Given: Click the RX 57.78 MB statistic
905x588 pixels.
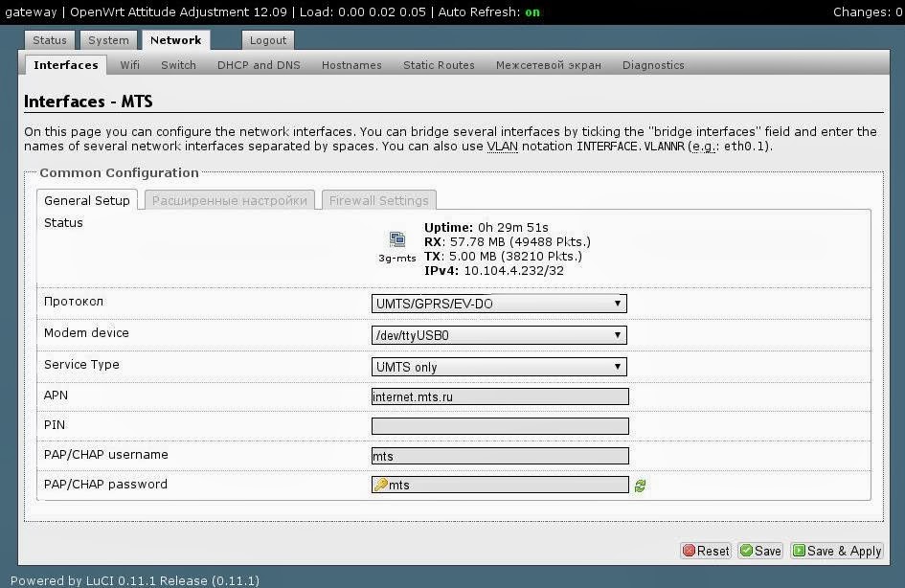Looking at the screenshot, I should 508,241.
